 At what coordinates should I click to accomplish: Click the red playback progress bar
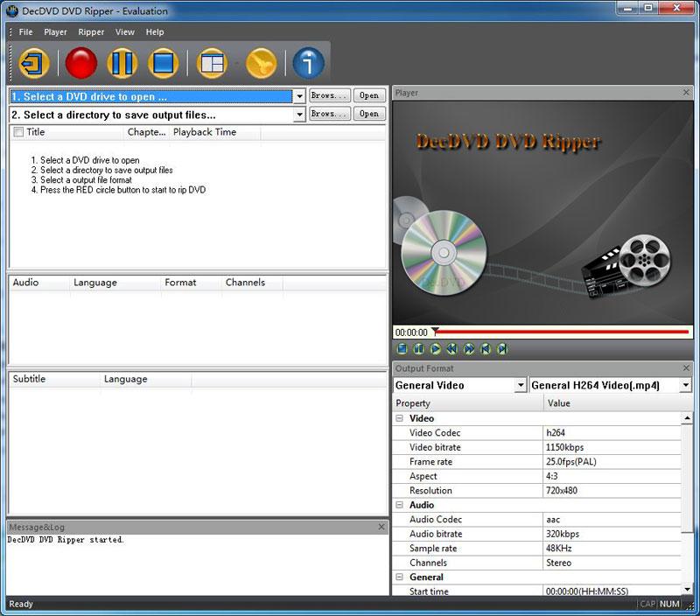563,332
